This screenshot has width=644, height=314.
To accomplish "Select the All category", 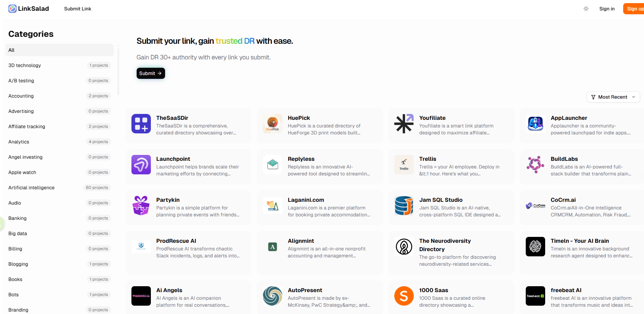I will tap(59, 50).
